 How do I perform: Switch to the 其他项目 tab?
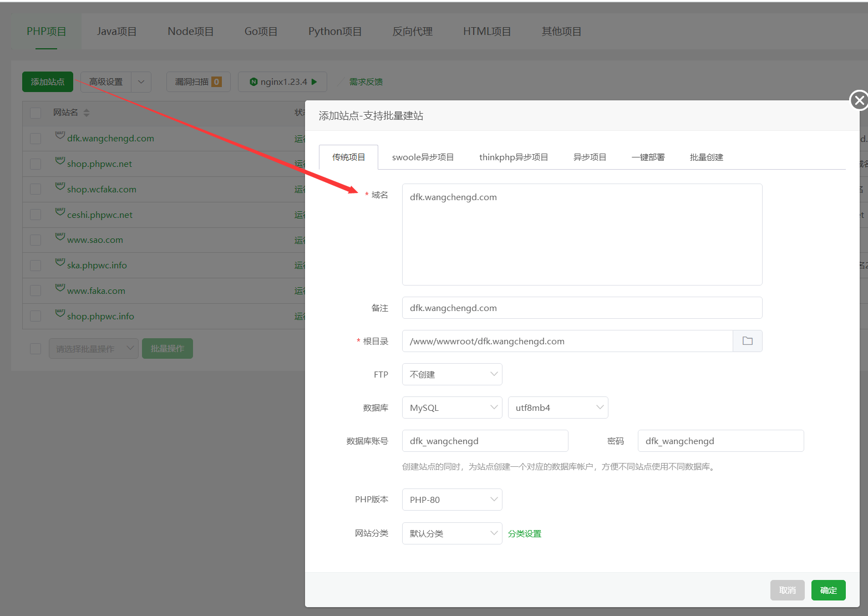[561, 32]
